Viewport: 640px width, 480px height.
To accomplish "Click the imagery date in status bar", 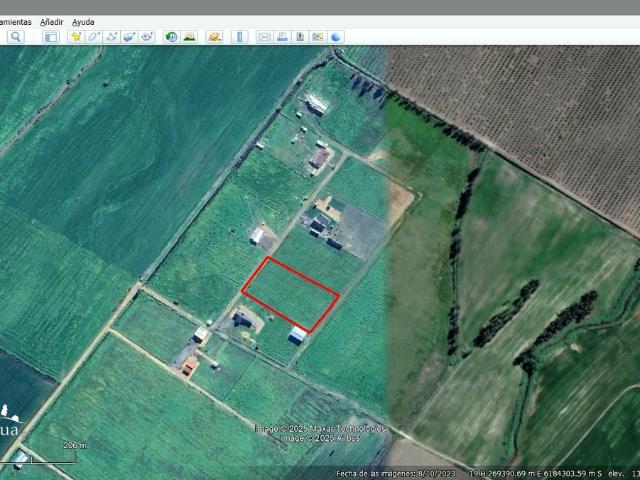I will pyautogui.click(x=396, y=473).
